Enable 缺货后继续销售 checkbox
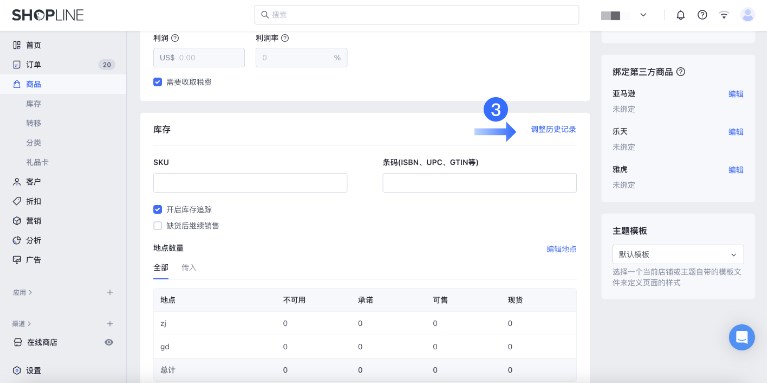Screen dimensions: 767x383 [158, 225]
